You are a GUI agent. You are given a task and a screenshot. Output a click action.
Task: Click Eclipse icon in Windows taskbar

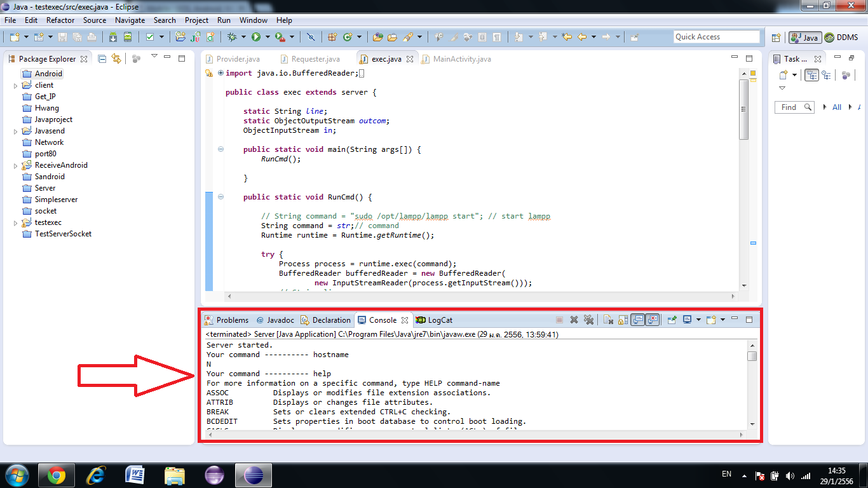click(254, 475)
